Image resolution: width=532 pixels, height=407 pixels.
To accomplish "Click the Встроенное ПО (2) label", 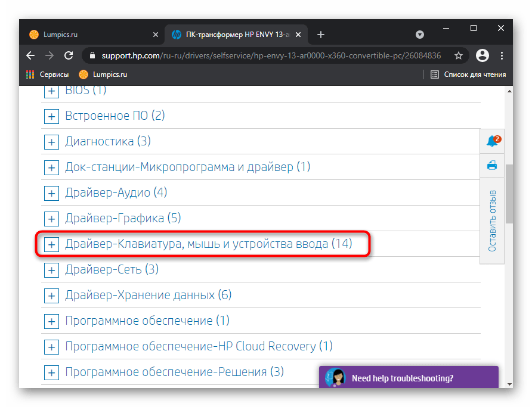I will 115,116.
